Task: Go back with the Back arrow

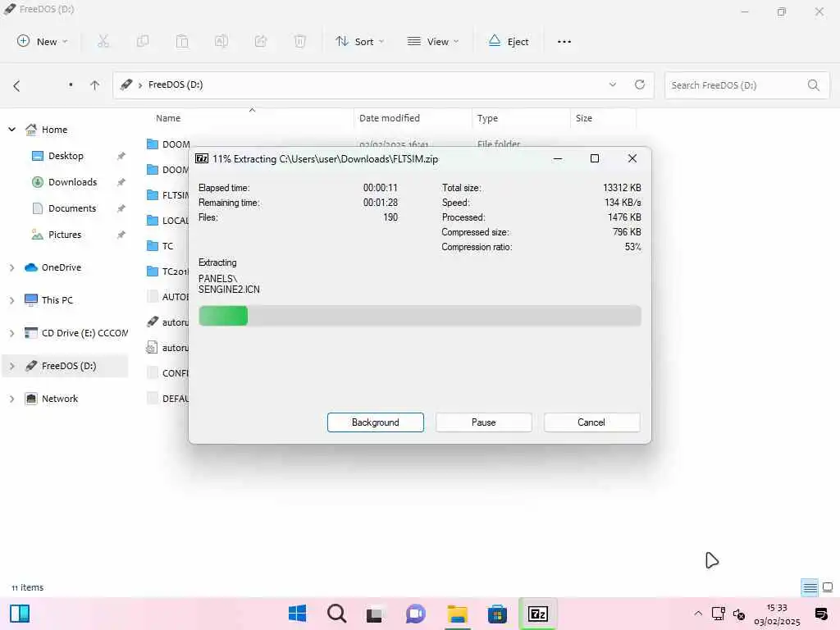Action: coord(16,85)
